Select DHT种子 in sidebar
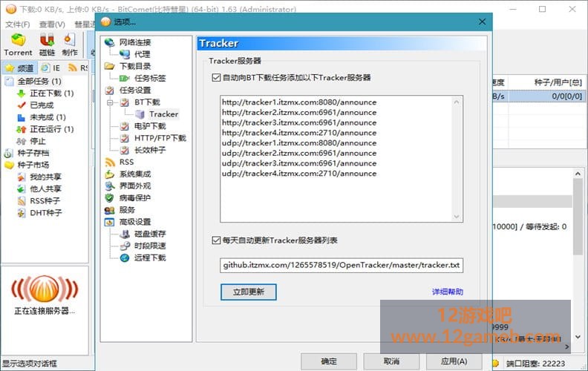The image size is (588, 371). pyautogui.click(x=46, y=213)
